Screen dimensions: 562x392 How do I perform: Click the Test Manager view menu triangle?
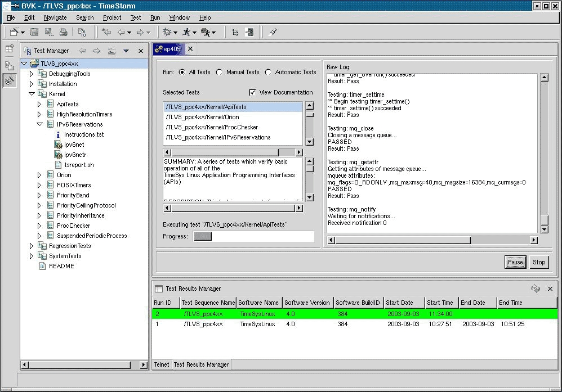(x=126, y=51)
